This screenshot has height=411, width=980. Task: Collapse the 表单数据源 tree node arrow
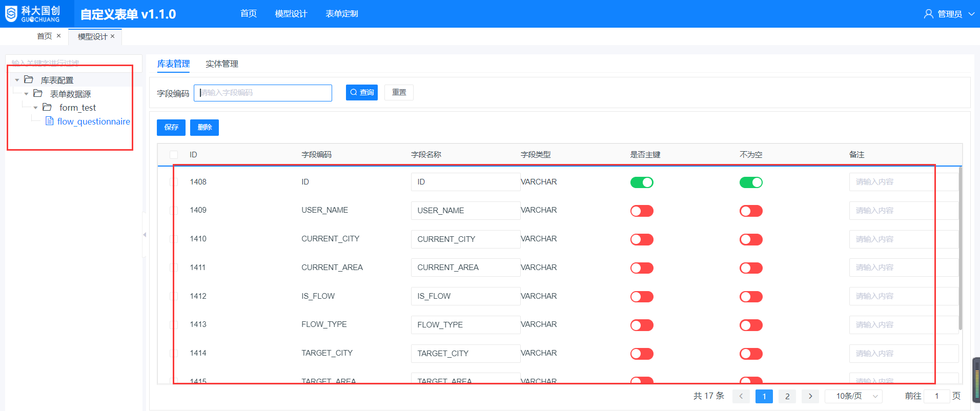click(x=26, y=94)
